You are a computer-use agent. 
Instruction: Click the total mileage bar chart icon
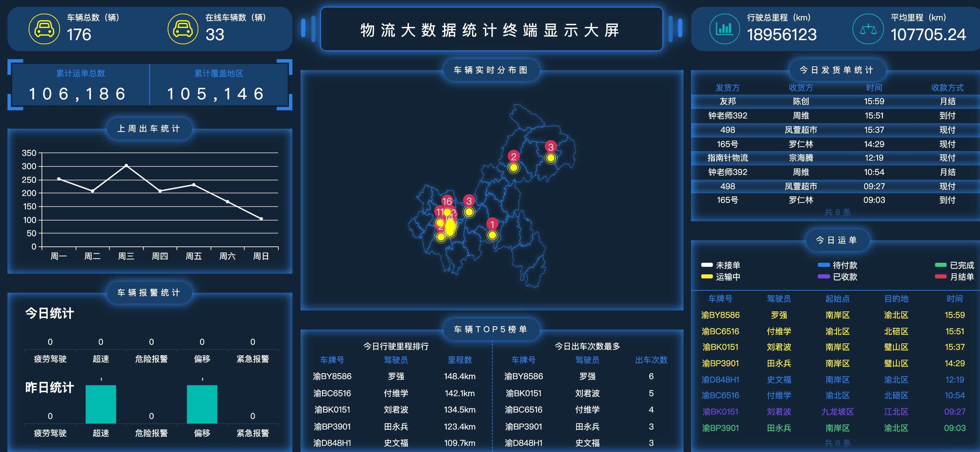(724, 29)
